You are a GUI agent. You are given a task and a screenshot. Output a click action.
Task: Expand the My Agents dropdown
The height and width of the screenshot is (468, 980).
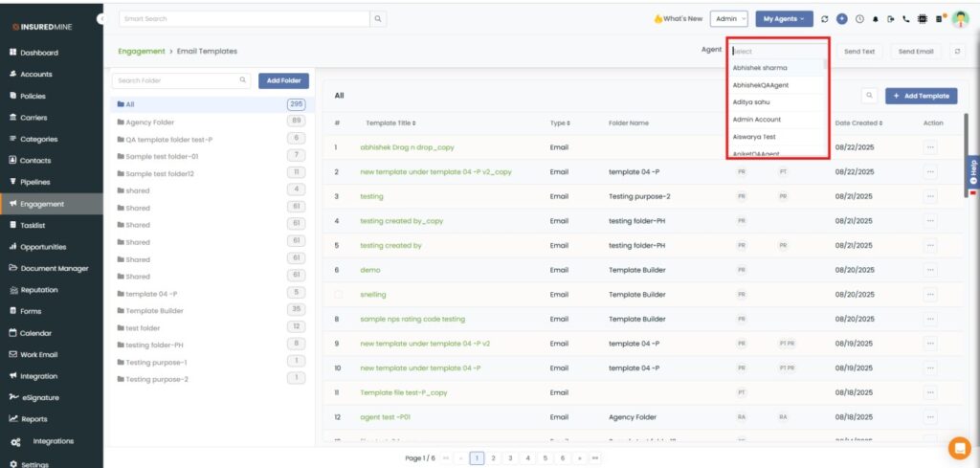785,19
